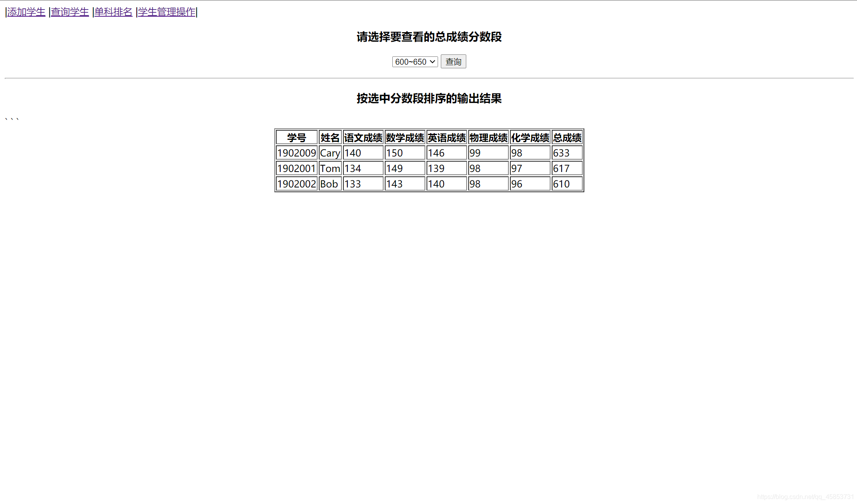Click the name cell Tom

pyautogui.click(x=330, y=168)
